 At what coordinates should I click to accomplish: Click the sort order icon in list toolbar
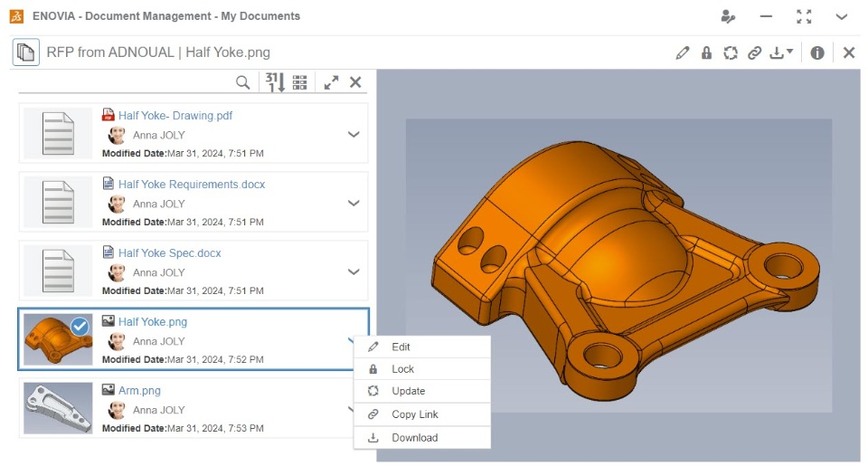pos(275,82)
